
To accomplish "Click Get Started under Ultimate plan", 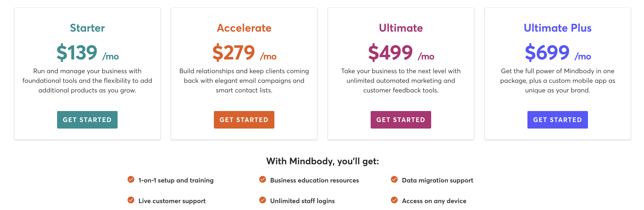I will (401, 120).
